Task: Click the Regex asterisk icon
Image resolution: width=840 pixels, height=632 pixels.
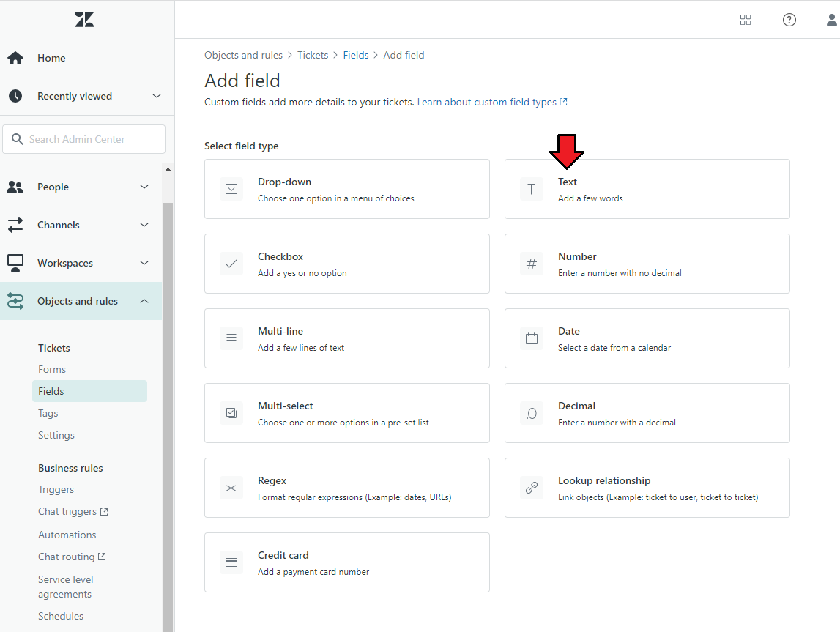Action: point(231,488)
